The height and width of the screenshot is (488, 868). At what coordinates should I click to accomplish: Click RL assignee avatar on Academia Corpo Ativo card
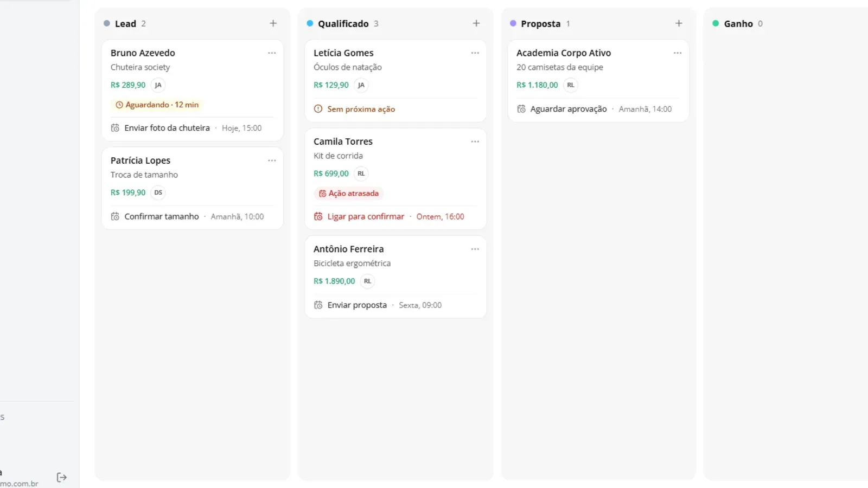[570, 85]
